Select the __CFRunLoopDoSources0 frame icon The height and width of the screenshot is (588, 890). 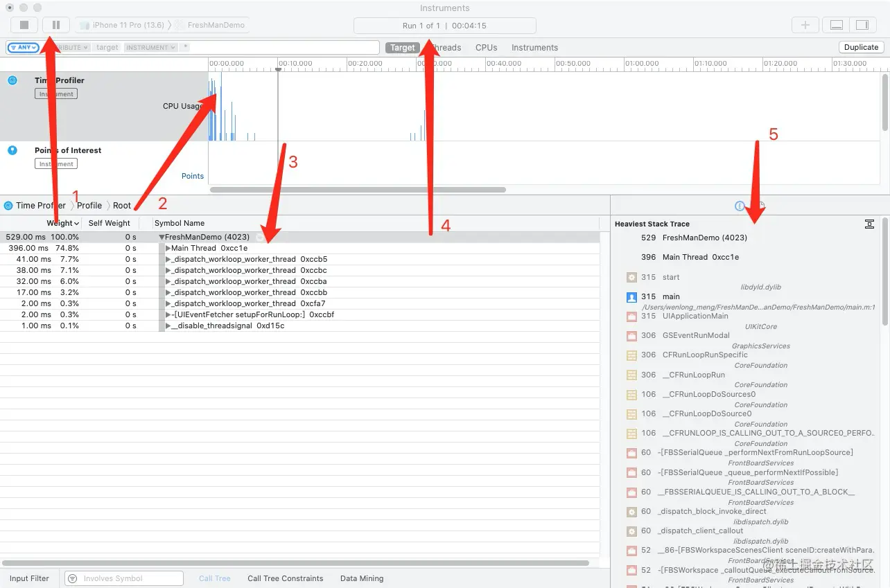point(631,394)
